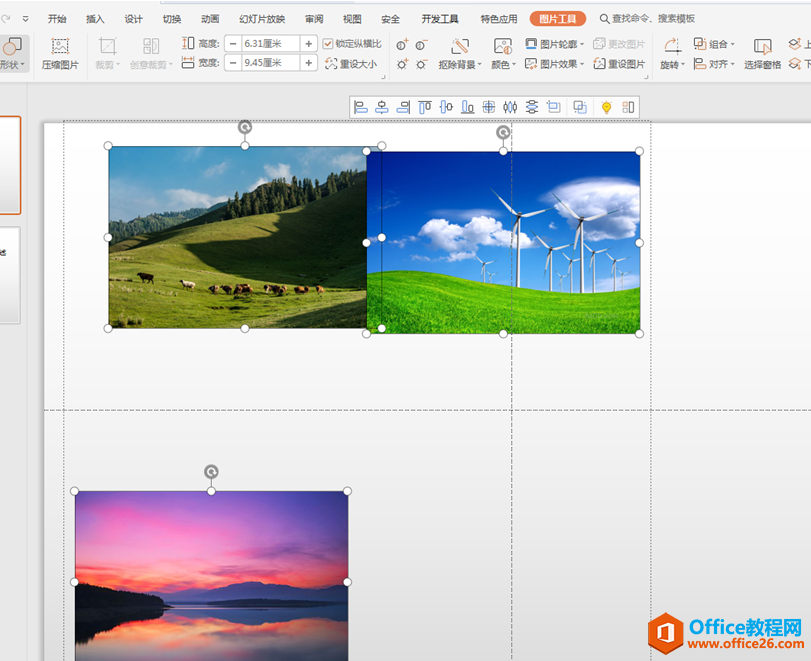Click the group objects icon in floating toolbar
811x661 pixels.
tap(580, 107)
